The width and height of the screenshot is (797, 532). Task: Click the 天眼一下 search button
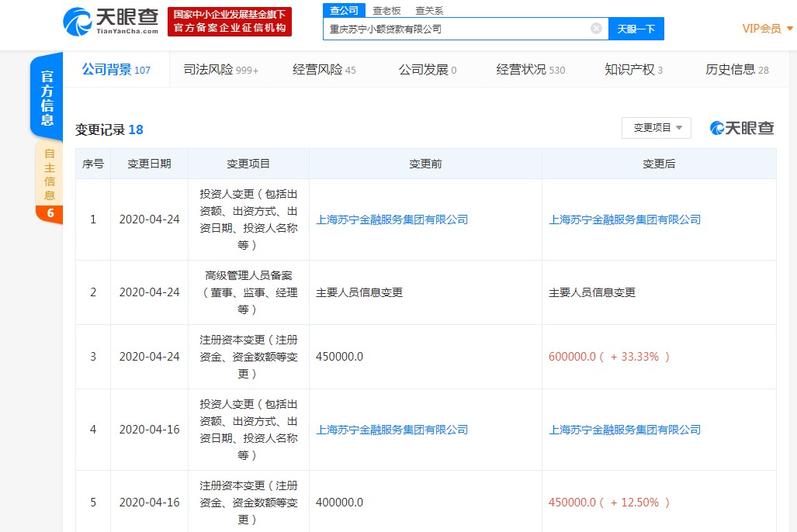click(636, 28)
